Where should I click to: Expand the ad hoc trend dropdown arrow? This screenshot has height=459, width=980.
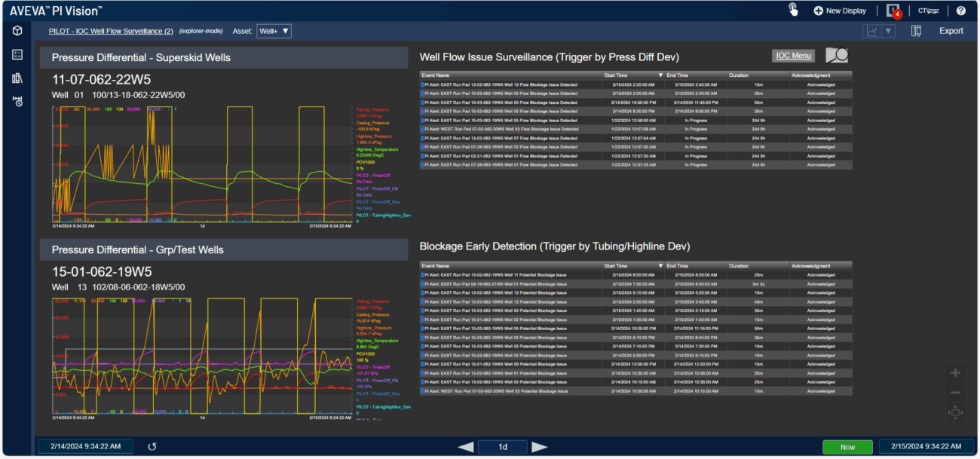(x=889, y=31)
